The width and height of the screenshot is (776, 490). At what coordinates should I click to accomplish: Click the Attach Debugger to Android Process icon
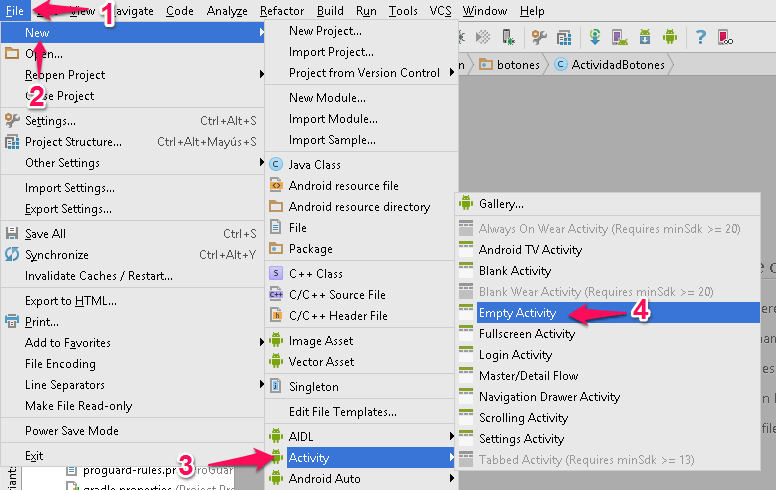508,37
